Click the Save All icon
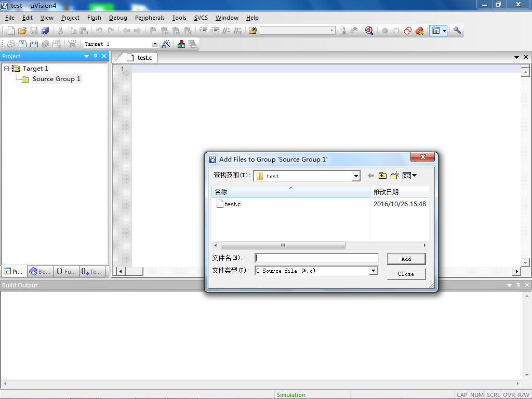This screenshot has width=532, height=399. coord(45,31)
